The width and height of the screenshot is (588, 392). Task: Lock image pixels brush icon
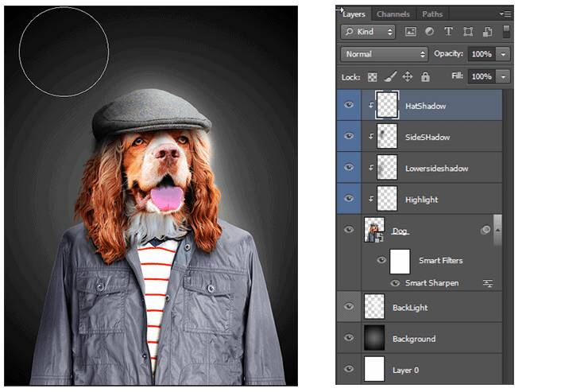tap(390, 77)
